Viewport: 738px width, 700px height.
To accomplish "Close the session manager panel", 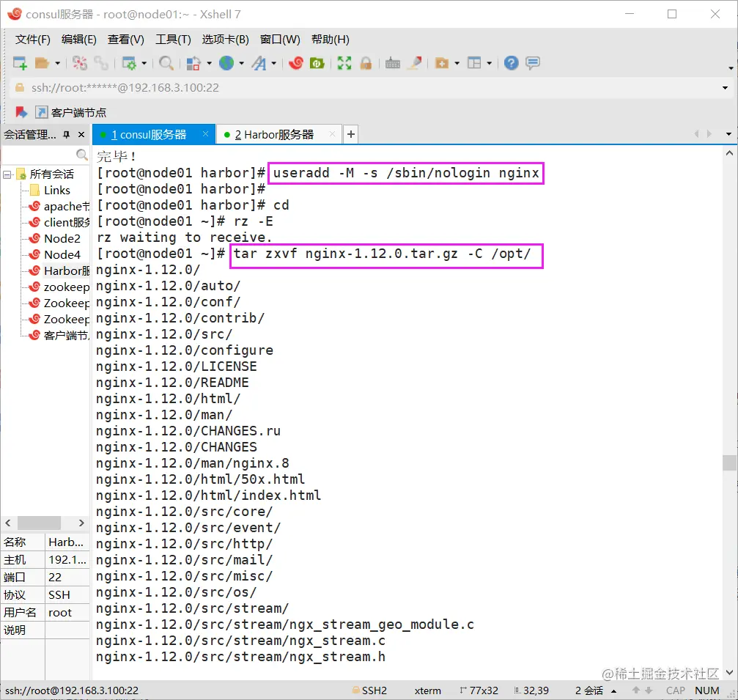I will click(x=81, y=135).
